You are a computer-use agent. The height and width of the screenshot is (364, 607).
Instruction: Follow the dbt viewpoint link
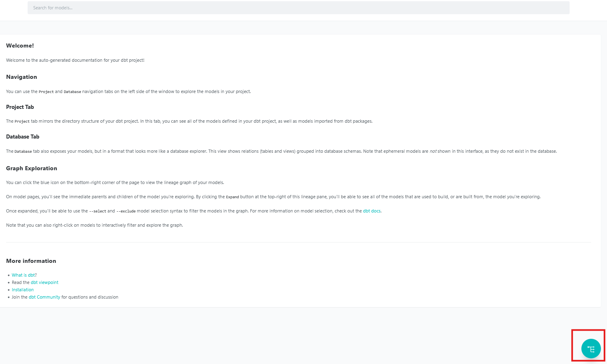click(45, 282)
